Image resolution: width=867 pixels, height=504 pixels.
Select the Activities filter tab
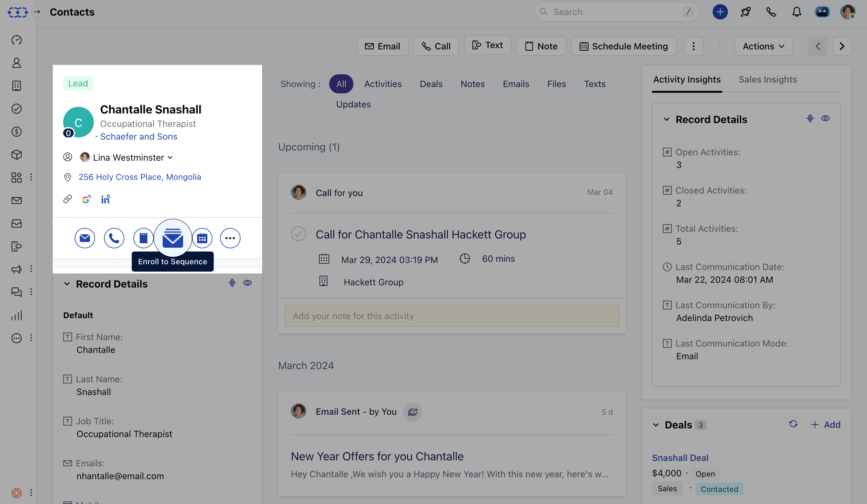(x=383, y=84)
